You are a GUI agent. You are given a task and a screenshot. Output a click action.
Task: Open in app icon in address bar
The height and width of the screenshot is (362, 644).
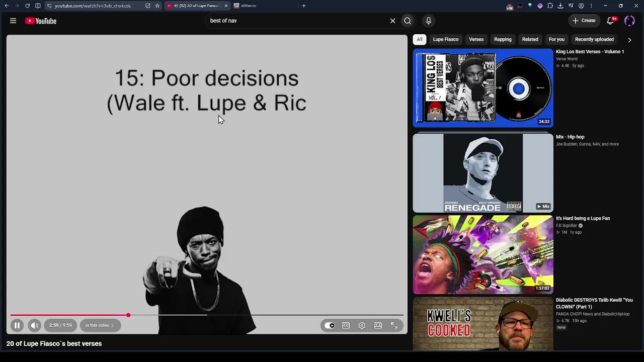coord(147,6)
